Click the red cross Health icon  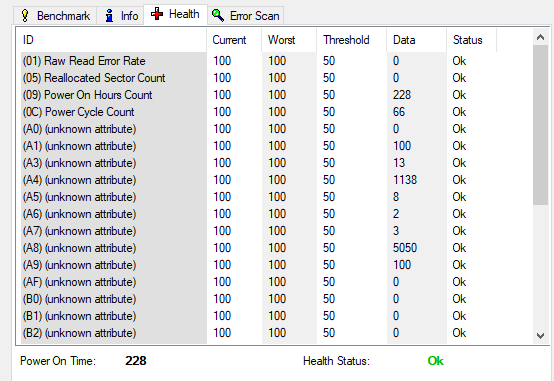[x=157, y=14]
